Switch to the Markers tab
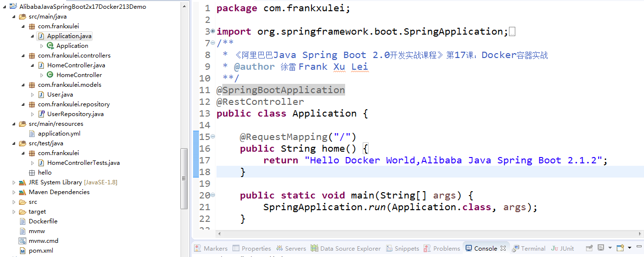 click(211, 248)
